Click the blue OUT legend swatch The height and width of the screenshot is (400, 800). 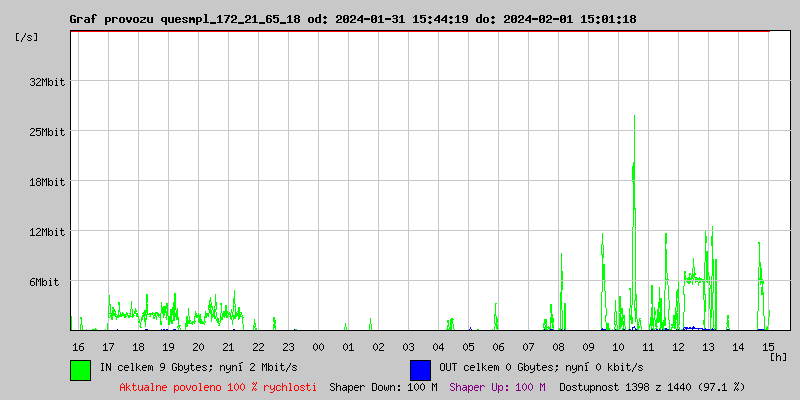point(420,369)
